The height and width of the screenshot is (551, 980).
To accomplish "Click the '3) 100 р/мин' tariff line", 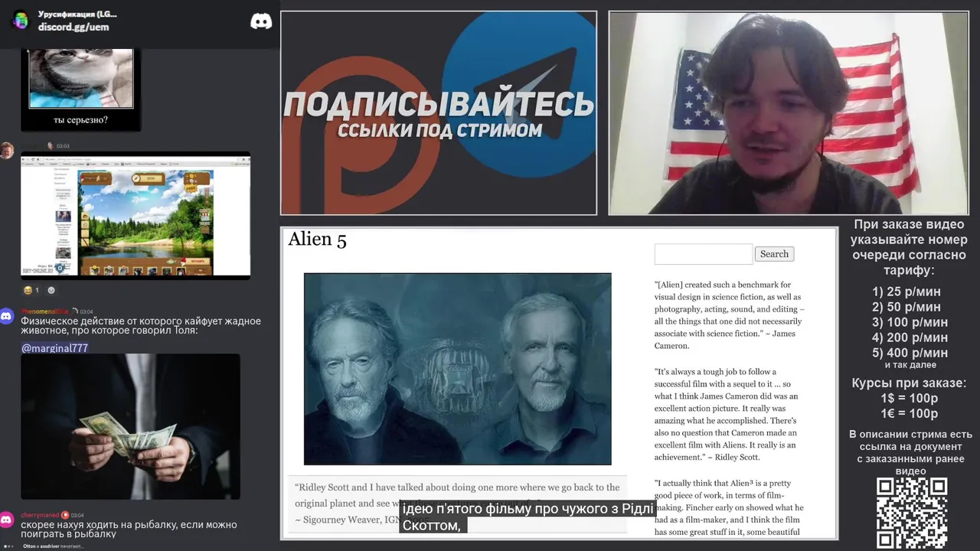I will pyautogui.click(x=910, y=322).
